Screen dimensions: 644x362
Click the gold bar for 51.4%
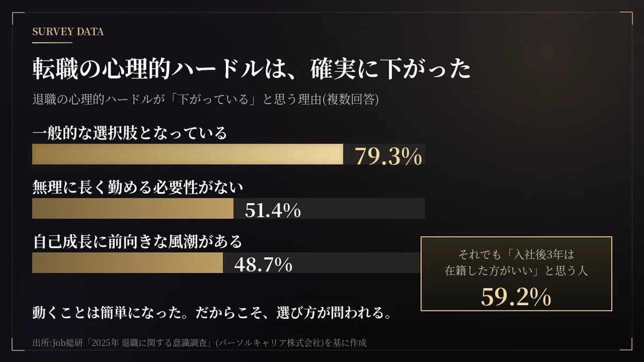pyautogui.click(x=133, y=208)
